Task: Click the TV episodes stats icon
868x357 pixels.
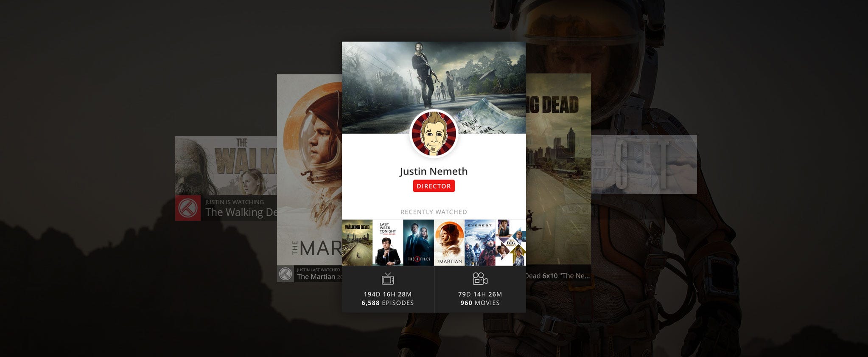Action: pyautogui.click(x=388, y=279)
